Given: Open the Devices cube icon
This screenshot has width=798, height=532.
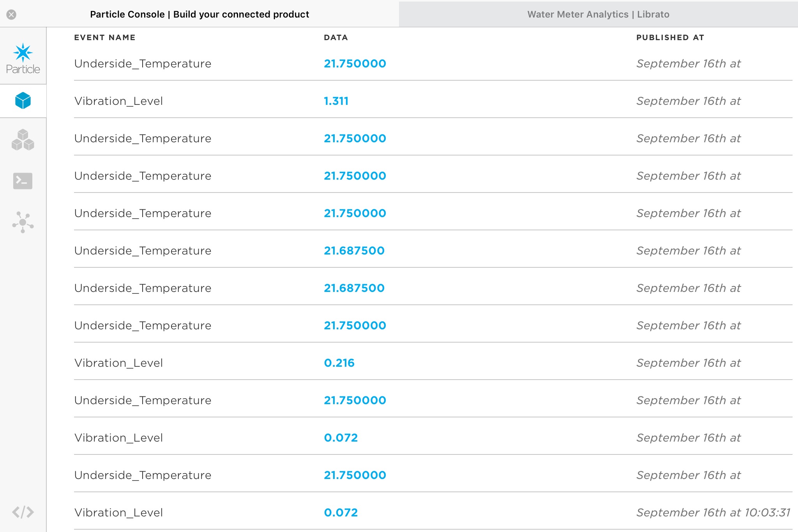Looking at the screenshot, I should [x=23, y=101].
